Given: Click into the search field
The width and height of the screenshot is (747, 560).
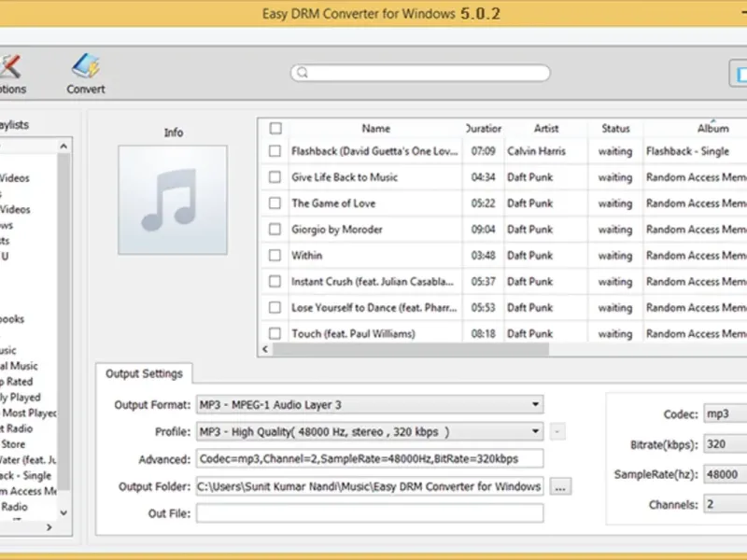Looking at the screenshot, I should [x=420, y=73].
